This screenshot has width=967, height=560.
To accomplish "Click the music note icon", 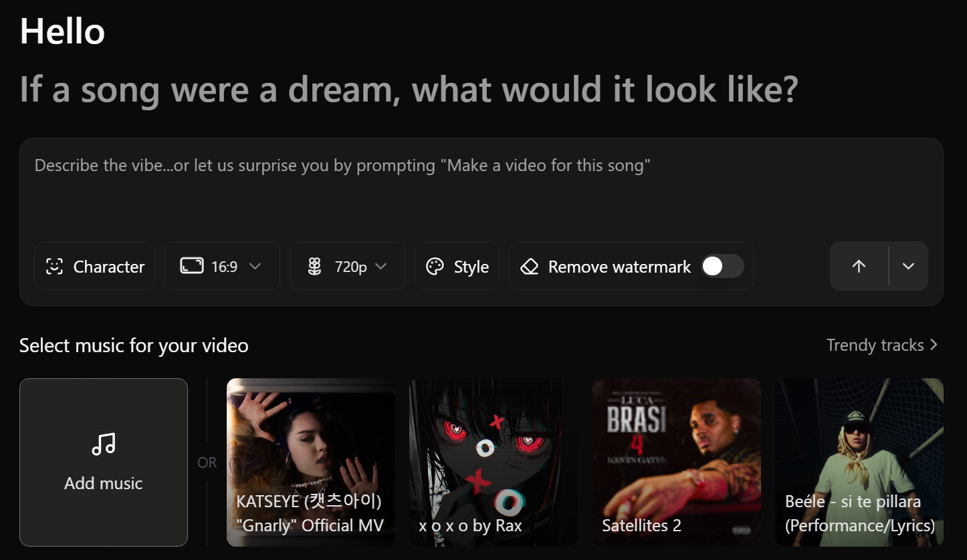I will [x=104, y=444].
